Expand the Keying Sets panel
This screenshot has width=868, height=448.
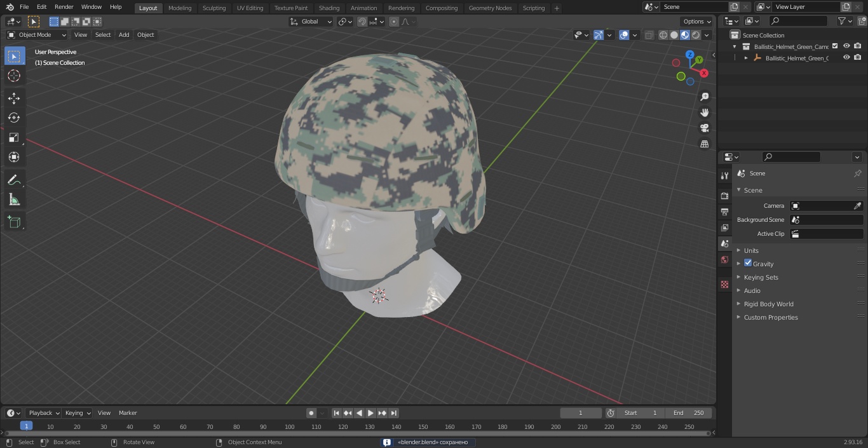click(761, 277)
